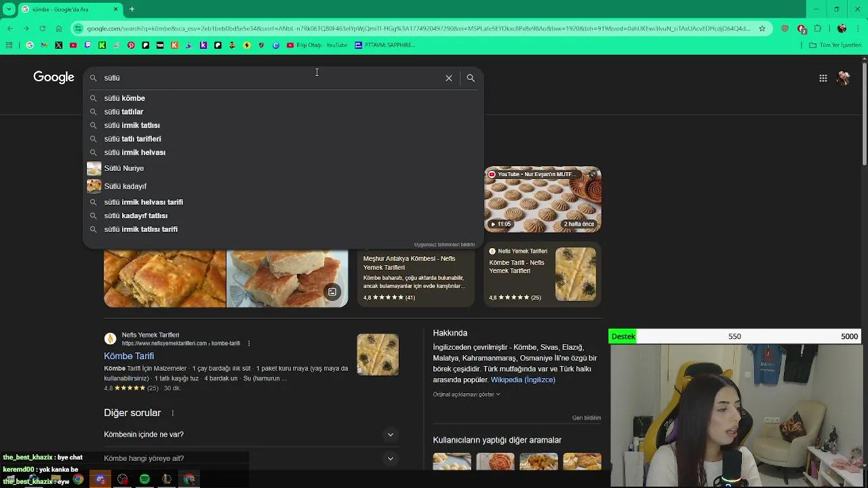Expand 'Kömbe hangi yöreye ait?' question
This screenshot has height=488, width=868.
click(251, 458)
